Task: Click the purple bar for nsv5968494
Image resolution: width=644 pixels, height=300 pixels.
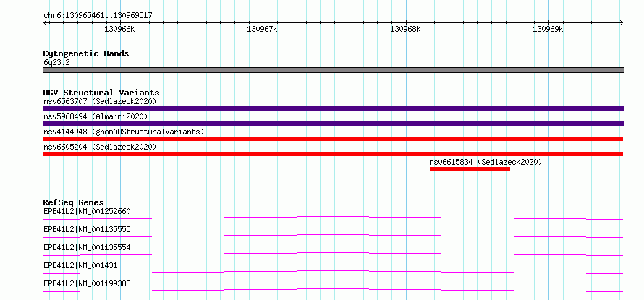Action: pyautogui.click(x=333, y=124)
